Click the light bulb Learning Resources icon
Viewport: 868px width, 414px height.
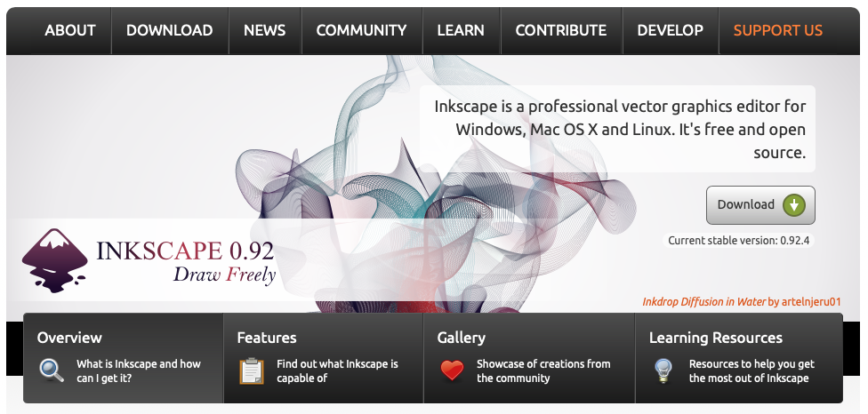pyautogui.click(x=663, y=370)
